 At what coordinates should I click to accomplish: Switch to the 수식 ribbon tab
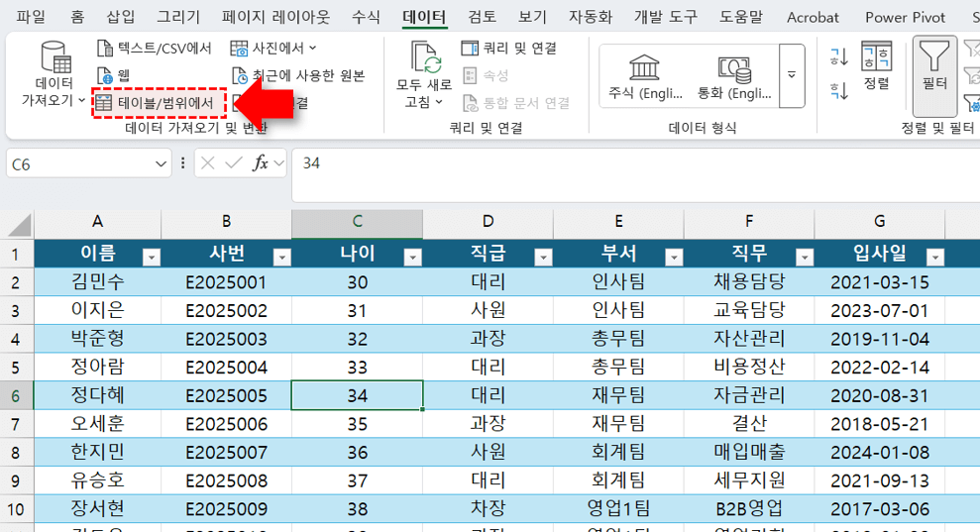366,17
